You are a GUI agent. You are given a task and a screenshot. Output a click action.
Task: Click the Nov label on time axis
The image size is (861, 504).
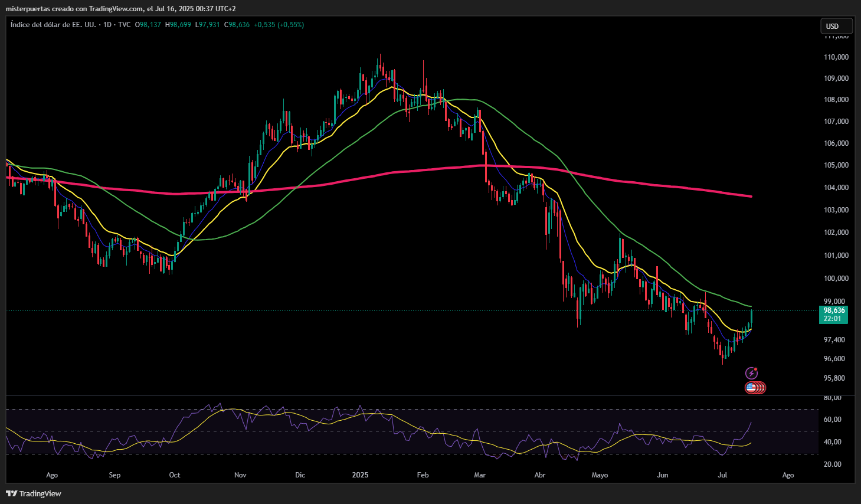point(240,475)
